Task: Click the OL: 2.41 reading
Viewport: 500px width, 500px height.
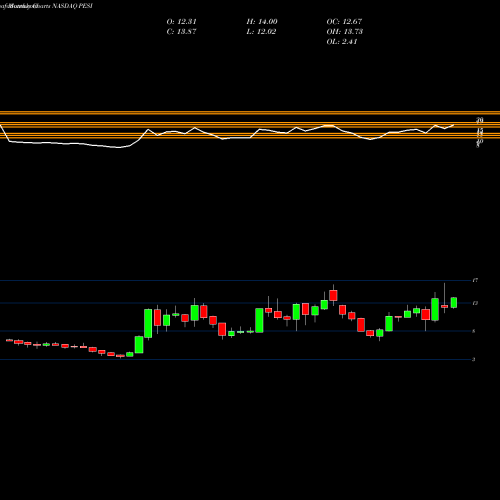Action: click(342, 42)
